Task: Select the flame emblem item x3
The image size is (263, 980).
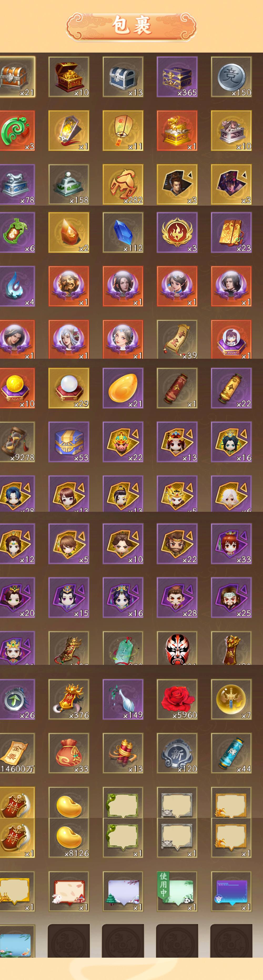Action: [x=177, y=232]
